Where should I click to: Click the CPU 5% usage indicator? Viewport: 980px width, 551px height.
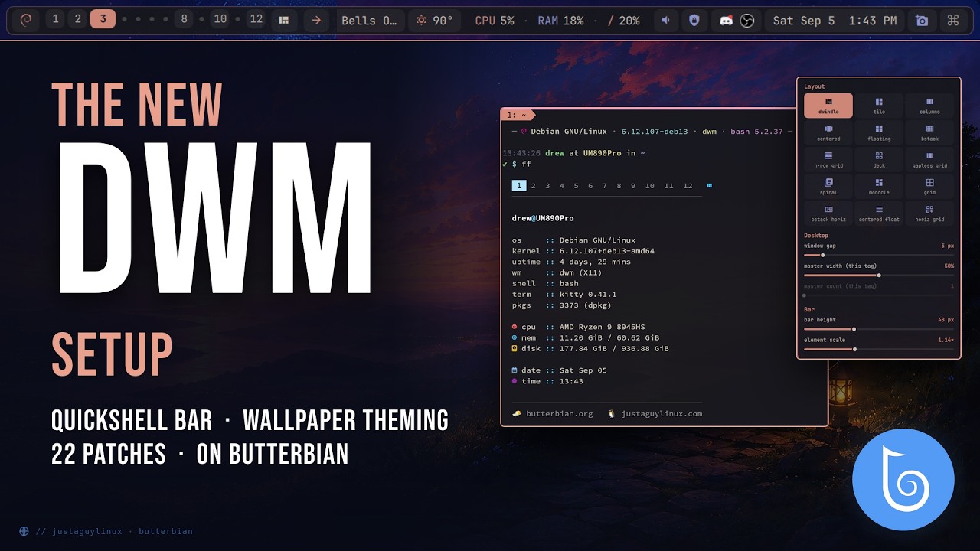[495, 21]
